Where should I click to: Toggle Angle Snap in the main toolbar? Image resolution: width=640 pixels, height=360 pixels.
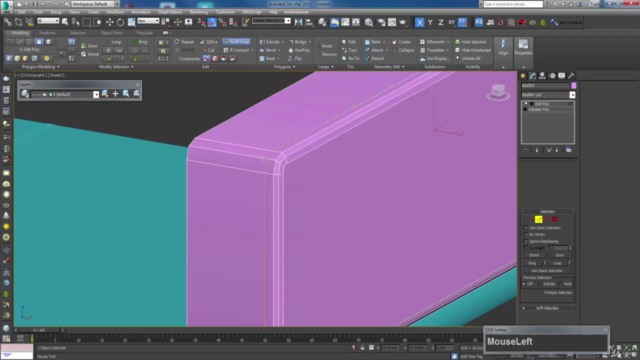point(212,22)
